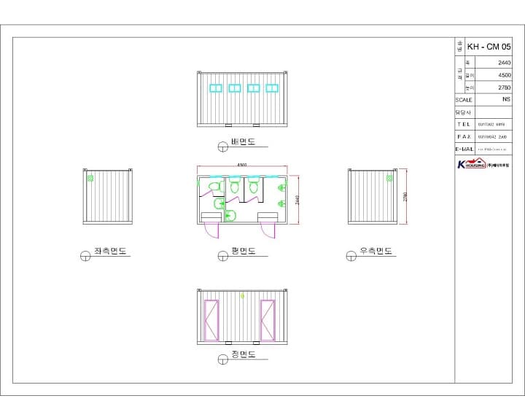Viewport: 525px width, 420px height.
Task: Click the green vent on right side elevation
Action: click(389, 178)
